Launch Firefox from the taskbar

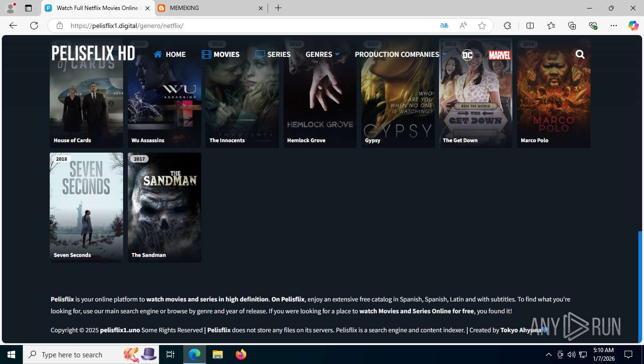coord(241,355)
